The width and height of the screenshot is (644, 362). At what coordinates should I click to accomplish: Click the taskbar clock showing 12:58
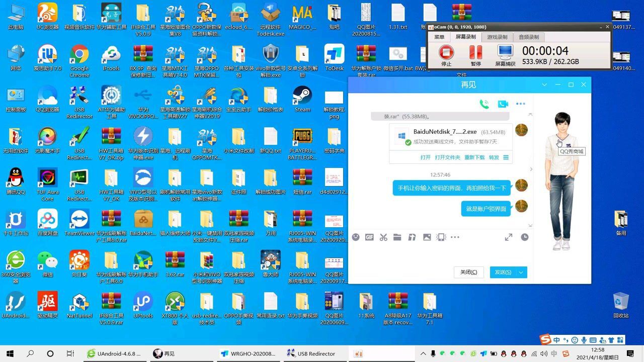coord(598,353)
